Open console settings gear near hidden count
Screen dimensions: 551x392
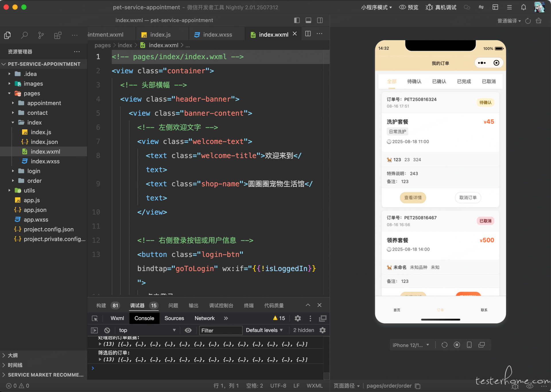pyautogui.click(x=323, y=330)
